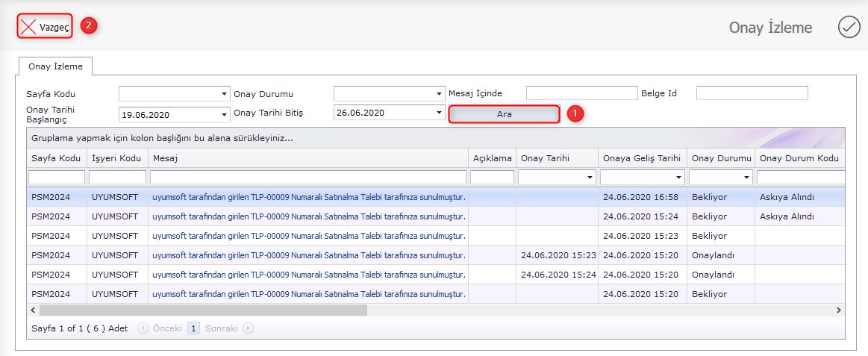The image size is (868, 356).
Task: Open the Onay Tarihi Başlangıç date picker
Action: [225, 114]
